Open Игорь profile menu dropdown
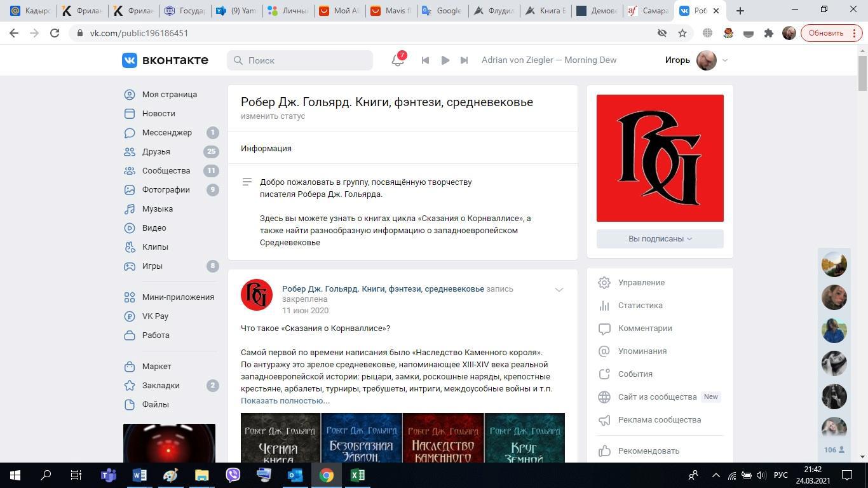The height and width of the screenshot is (488, 868). tap(696, 60)
